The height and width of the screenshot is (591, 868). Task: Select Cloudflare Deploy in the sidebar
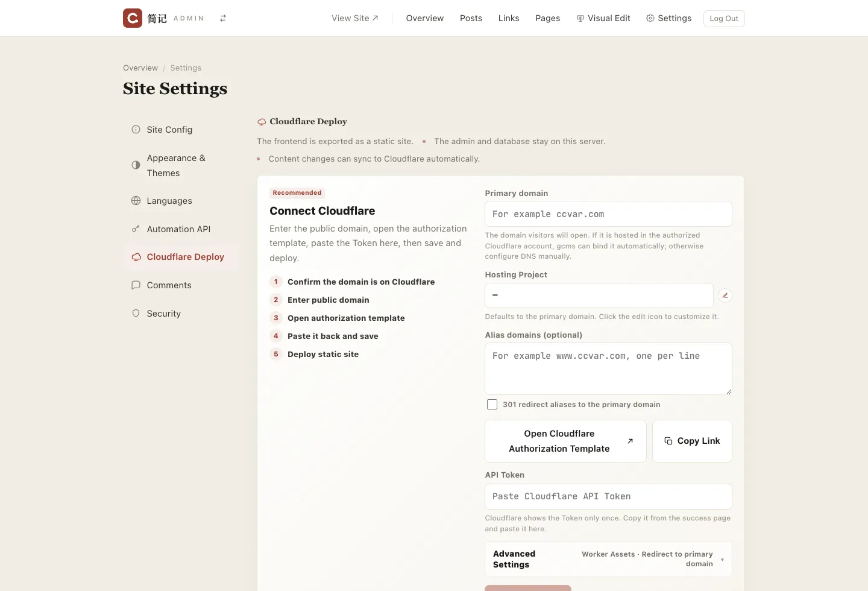181,257
